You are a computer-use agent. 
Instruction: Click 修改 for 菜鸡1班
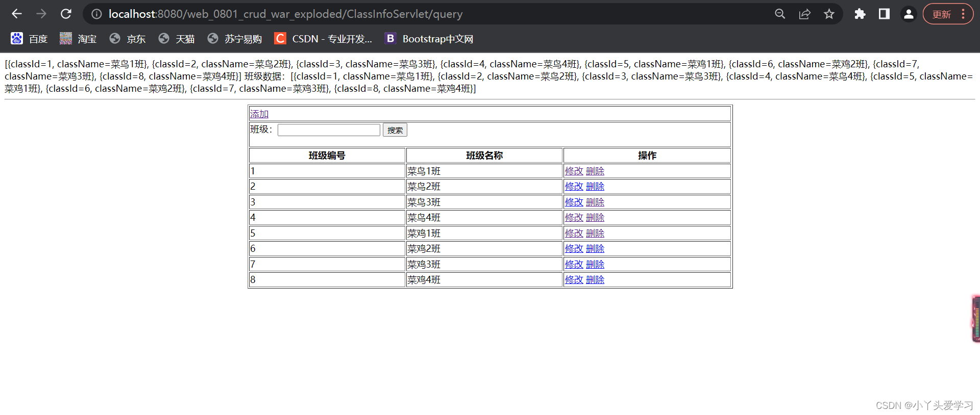574,234
